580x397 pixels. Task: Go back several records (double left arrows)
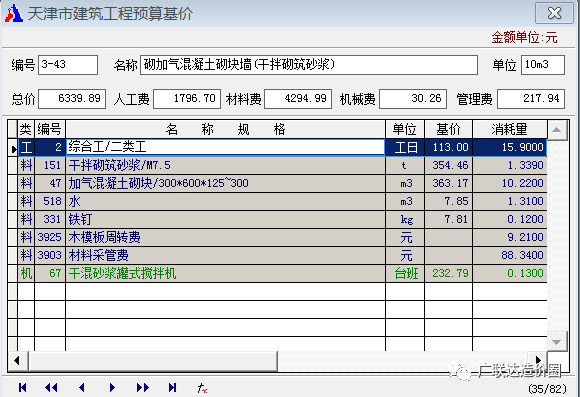pos(51,387)
